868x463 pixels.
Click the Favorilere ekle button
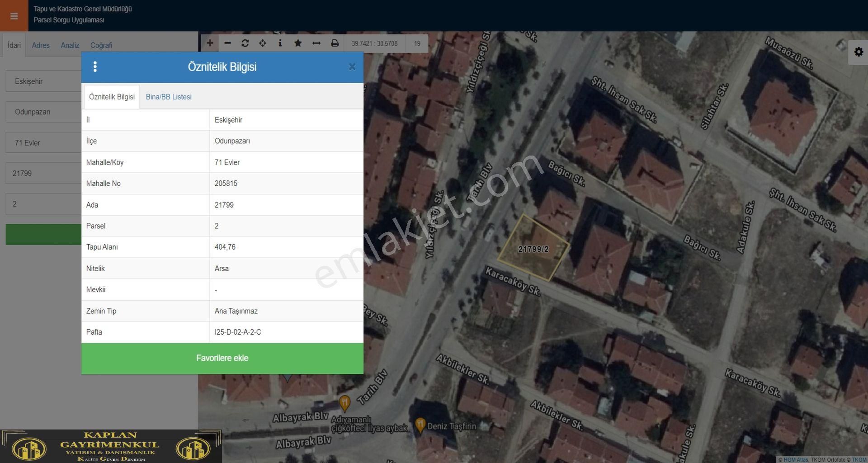click(x=222, y=358)
